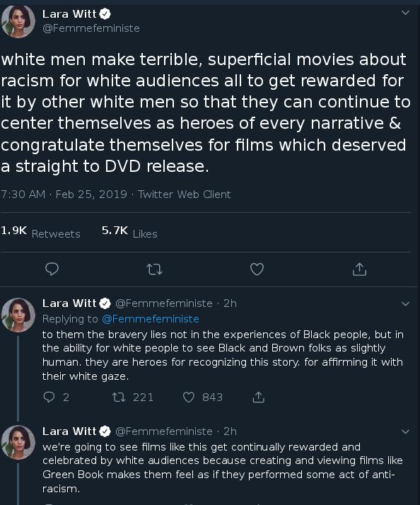Reply icon with 2 comments on second tweet
The image size is (420, 505).
tap(49, 397)
